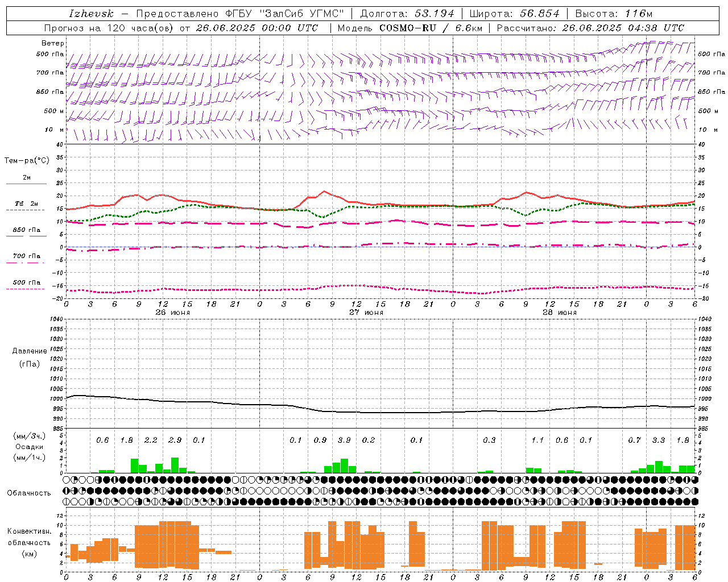Screen dimensions: 728x582
Task: Click the 'Высота: 116м' elevation value
Action: pos(614,14)
